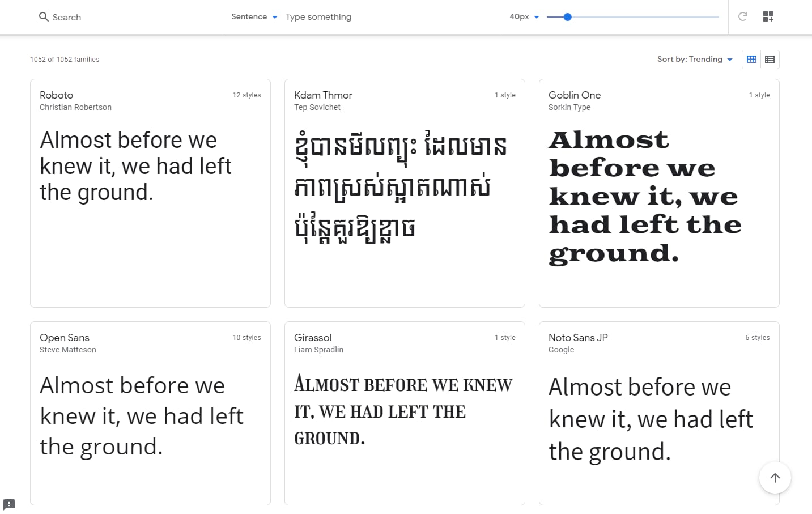Open the Goblin One font page
The height and width of the screenshot is (514, 812).
tap(574, 95)
